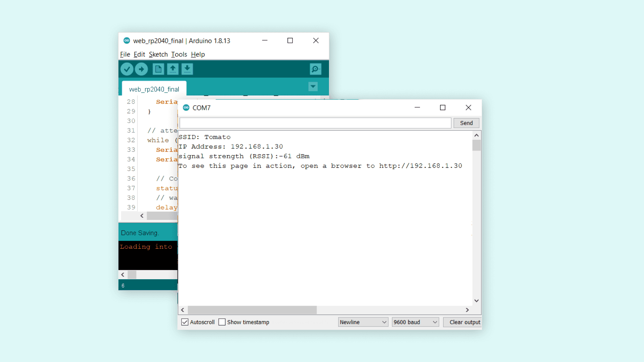Open Serial Monitor magnifier icon
The height and width of the screenshot is (362, 644).
[x=315, y=69]
